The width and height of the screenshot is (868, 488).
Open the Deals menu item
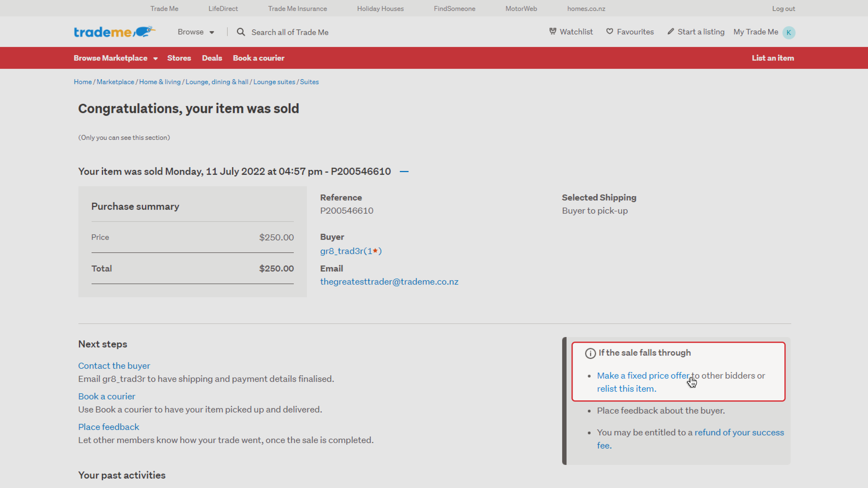(x=212, y=58)
